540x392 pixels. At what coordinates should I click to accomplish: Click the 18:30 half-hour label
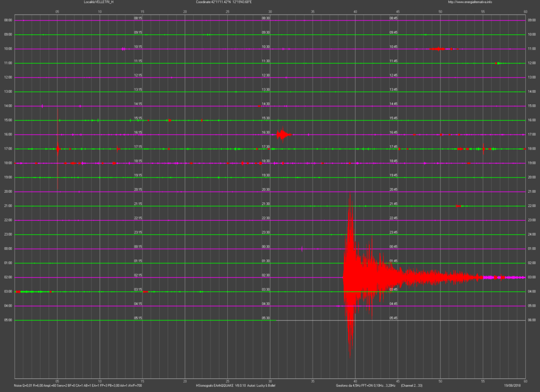[266, 161]
